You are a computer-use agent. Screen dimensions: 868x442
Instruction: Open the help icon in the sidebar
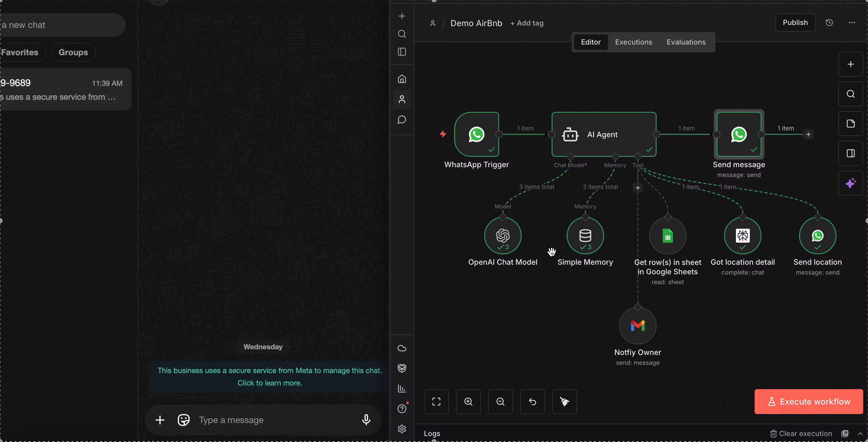coord(402,408)
